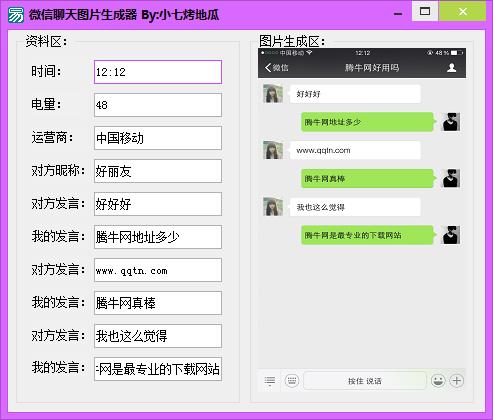
Task: Click the 对方昵称: label
Action: (58, 170)
